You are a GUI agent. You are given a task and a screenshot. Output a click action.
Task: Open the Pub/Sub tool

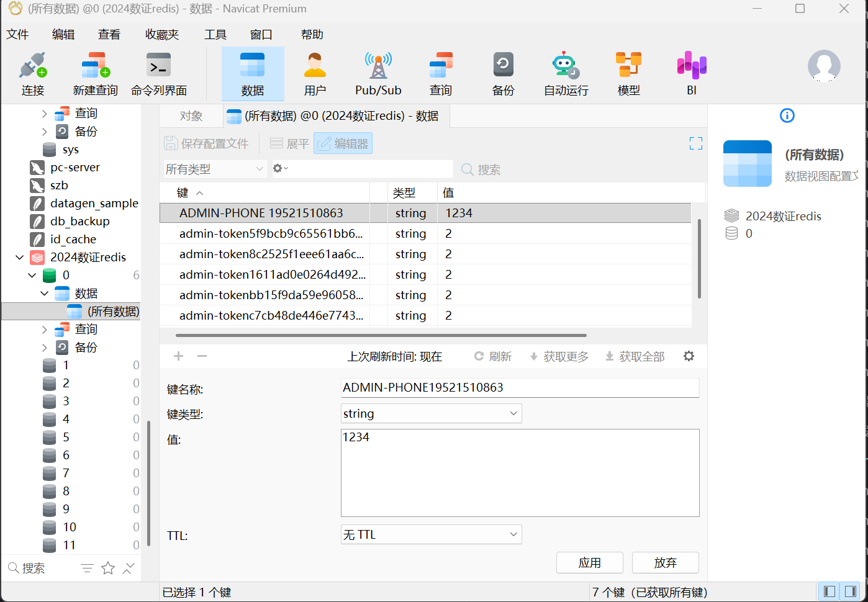click(378, 74)
